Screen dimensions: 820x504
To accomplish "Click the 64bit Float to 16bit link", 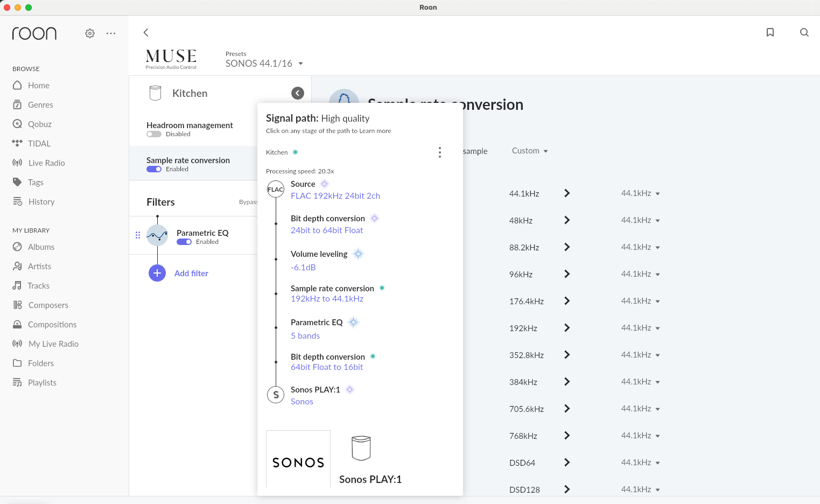I will [x=327, y=367].
